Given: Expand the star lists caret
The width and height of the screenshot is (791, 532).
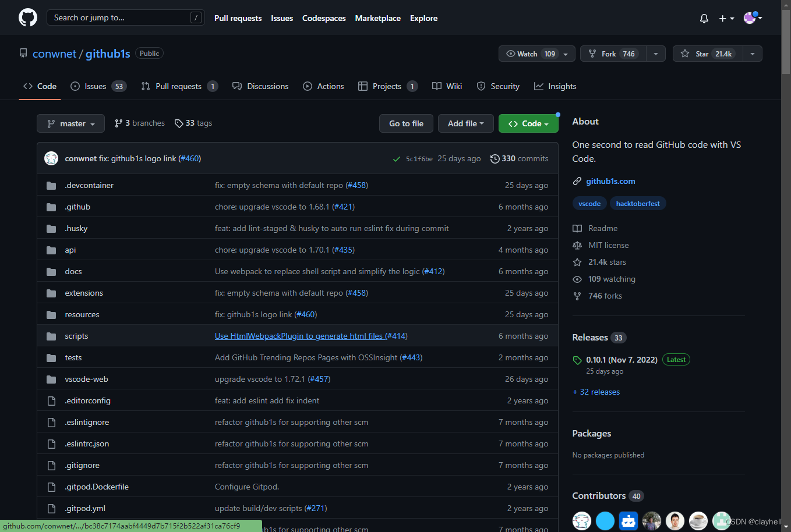Looking at the screenshot, I should (753, 54).
